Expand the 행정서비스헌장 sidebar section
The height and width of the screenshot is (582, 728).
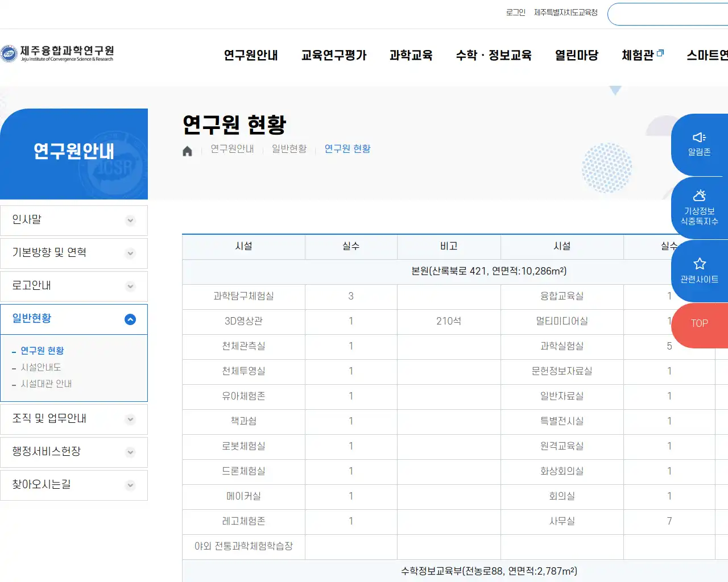pos(74,452)
